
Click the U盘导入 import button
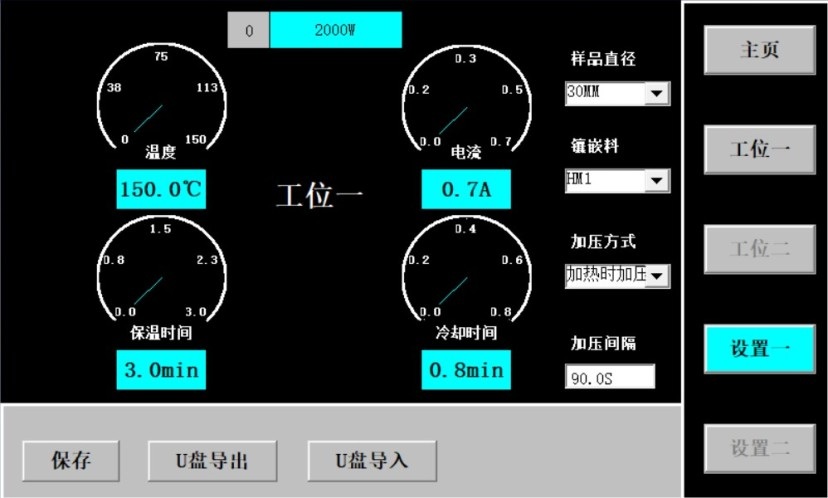[371, 461]
